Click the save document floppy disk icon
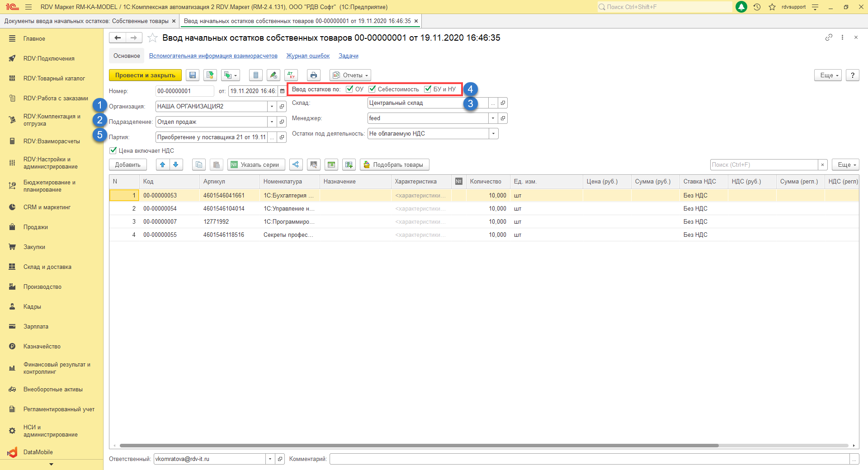 click(x=193, y=75)
